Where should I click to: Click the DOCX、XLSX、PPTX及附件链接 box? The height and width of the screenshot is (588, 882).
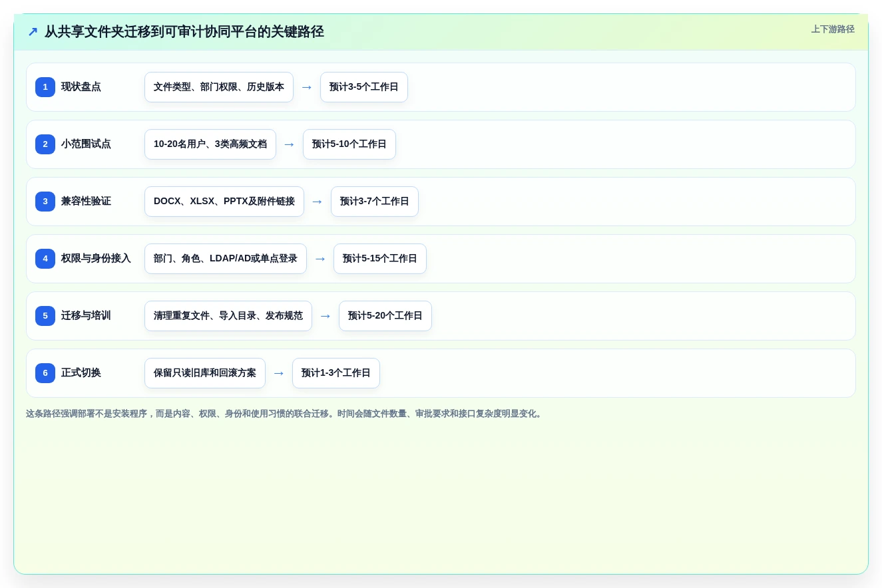[224, 202]
